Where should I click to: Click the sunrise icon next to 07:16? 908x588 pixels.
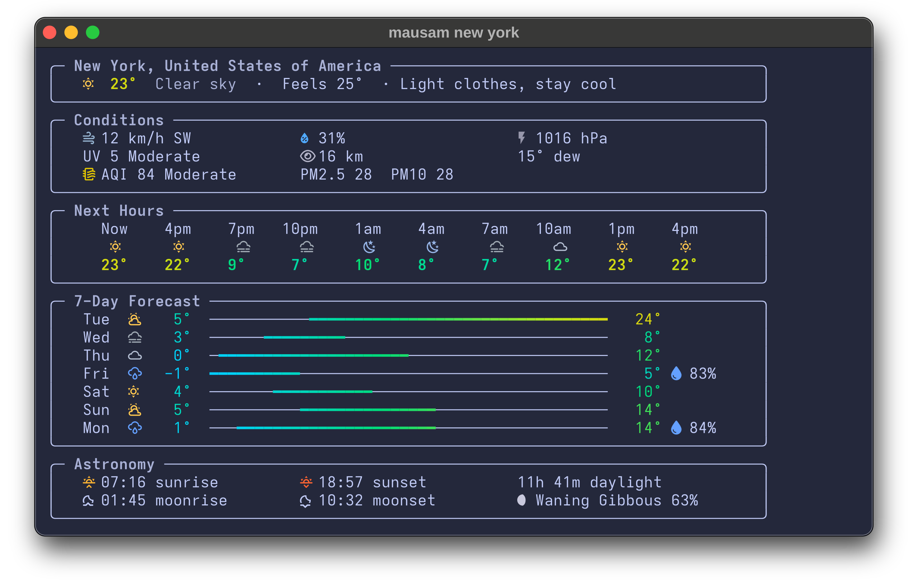(x=89, y=482)
